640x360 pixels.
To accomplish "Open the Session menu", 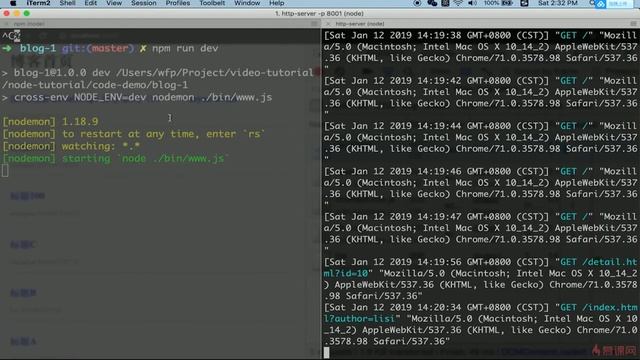I will click(144, 3).
